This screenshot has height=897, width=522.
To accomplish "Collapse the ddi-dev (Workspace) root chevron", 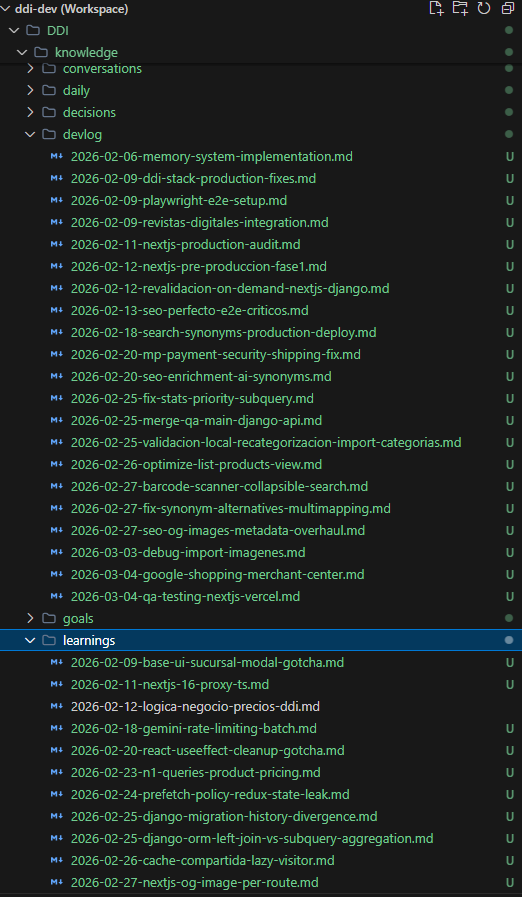I will pos(6,9).
